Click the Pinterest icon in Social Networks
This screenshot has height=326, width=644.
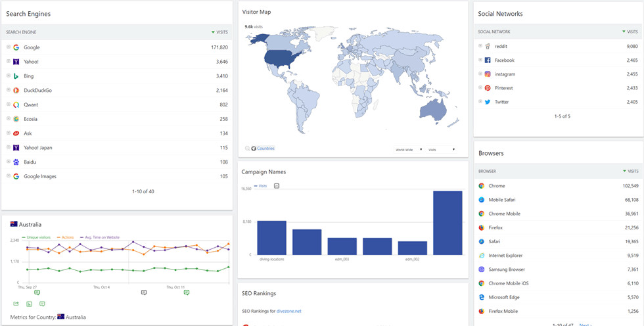coord(488,88)
